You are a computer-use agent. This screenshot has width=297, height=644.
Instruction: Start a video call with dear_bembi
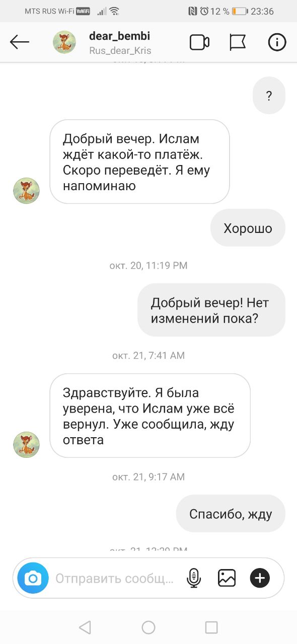pyautogui.click(x=199, y=42)
